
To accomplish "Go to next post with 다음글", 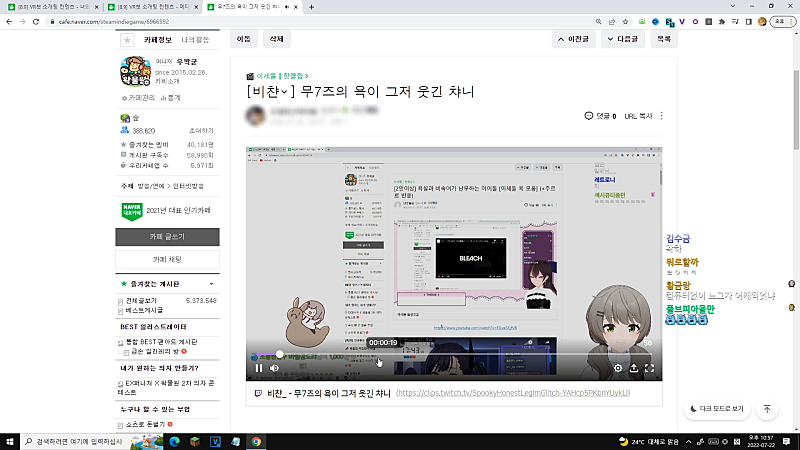I will (x=623, y=39).
